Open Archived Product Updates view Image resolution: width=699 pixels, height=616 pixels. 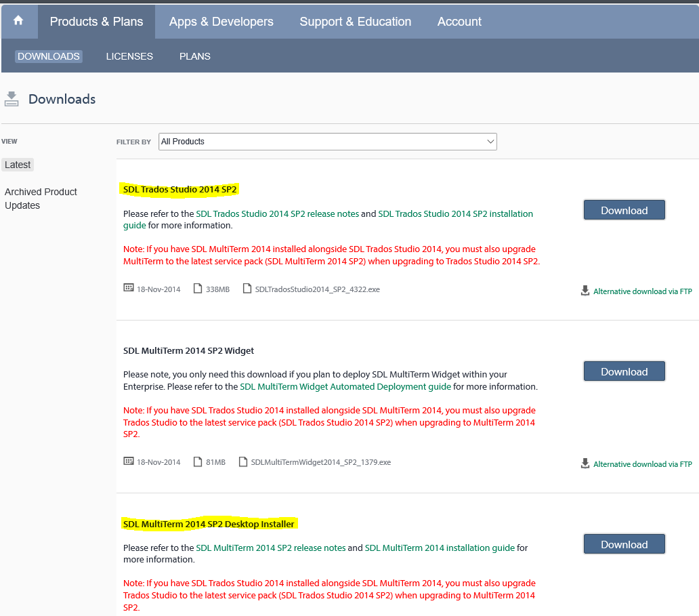click(x=41, y=199)
